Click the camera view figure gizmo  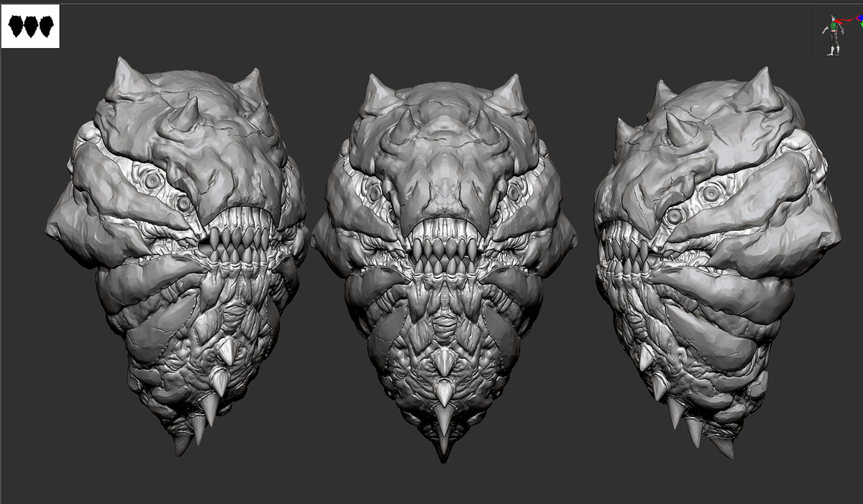point(834,35)
